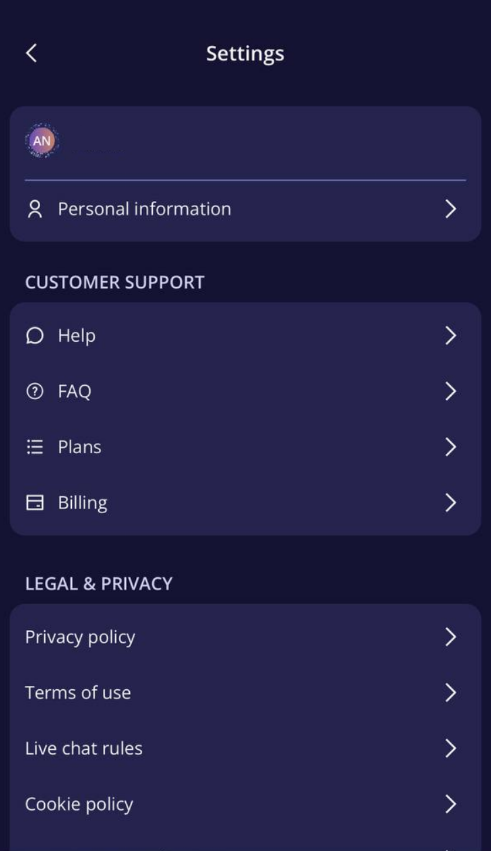
Task: Click the list icon next to Plans
Action: 35,447
